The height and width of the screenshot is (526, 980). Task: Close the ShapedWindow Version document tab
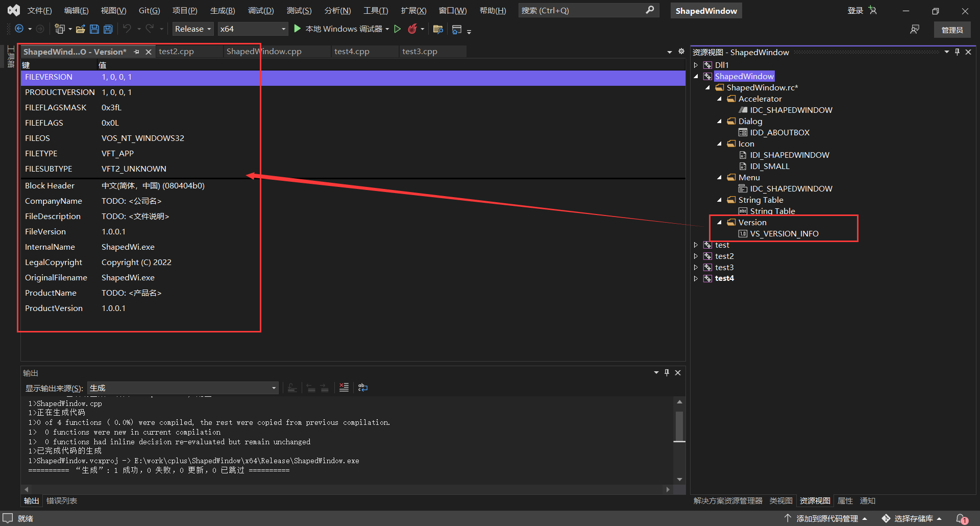click(149, 52)
